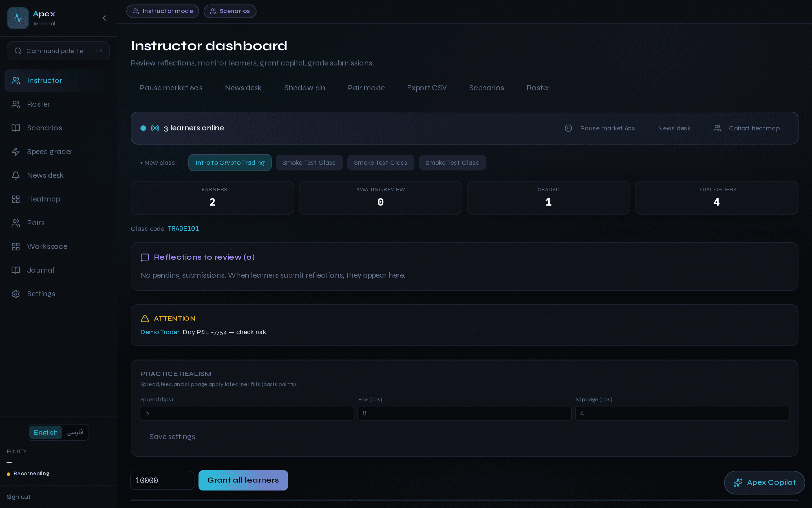812x508 pixels.
Task: Click the TRADE101 class code
Action: tap(183, 229)
